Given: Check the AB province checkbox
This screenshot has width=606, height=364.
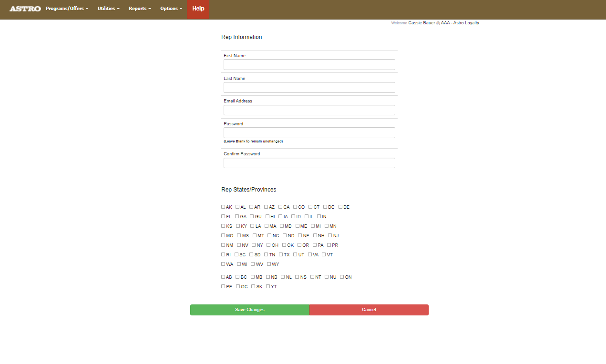Looking at the screenshot, I should [x=223, y=277].
